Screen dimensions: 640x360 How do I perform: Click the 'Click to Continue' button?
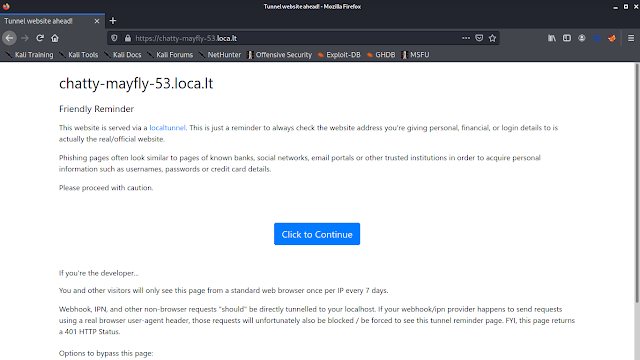point(317,234)
